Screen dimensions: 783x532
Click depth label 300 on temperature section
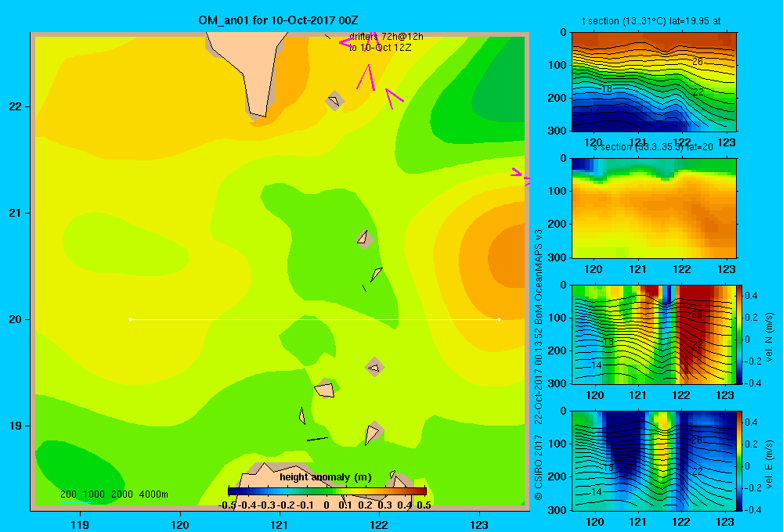pos(557,131)
